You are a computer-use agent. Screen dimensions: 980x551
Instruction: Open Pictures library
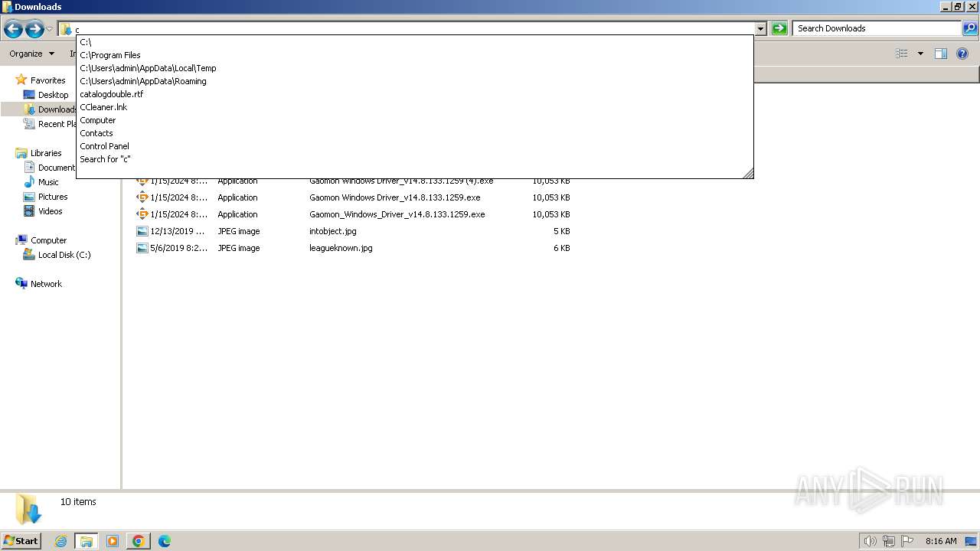coord(53,197)
